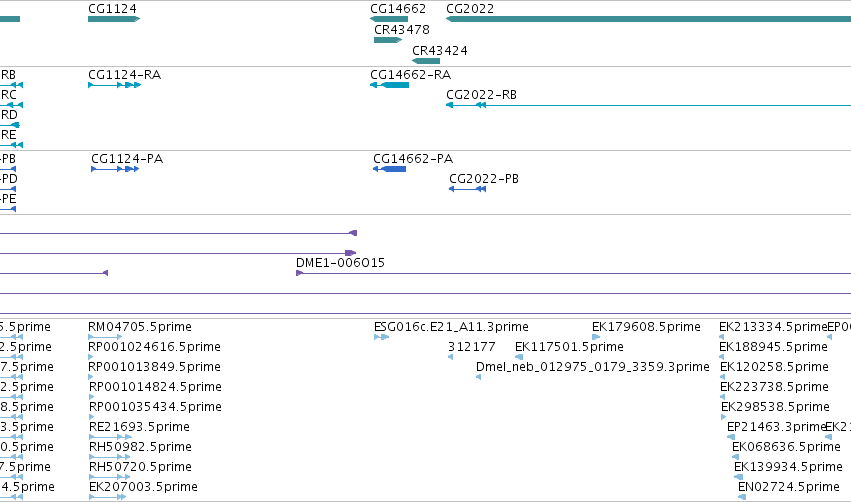The height and width of the screenshot is (502, 851).
Task: Select the CG2022 gene label
Action: click(x=470, y=9)
